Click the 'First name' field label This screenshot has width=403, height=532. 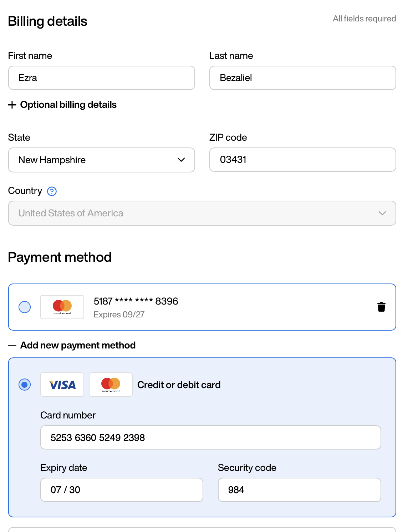(30, 56)
